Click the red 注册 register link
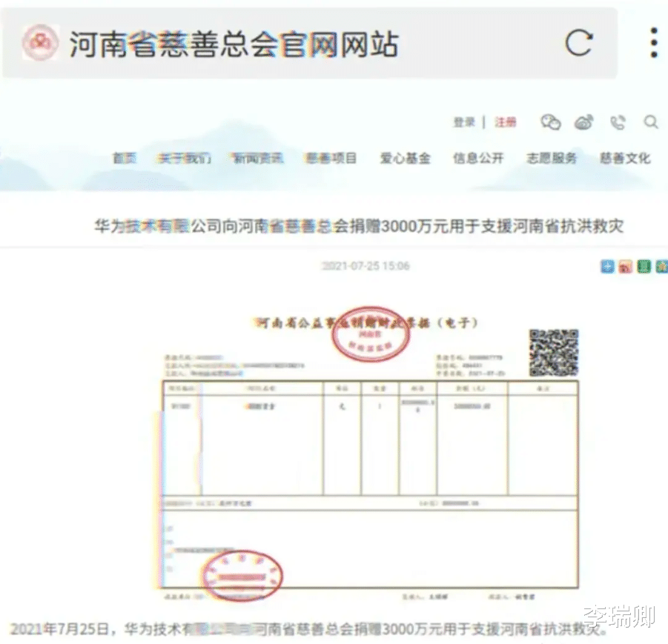 505,123
